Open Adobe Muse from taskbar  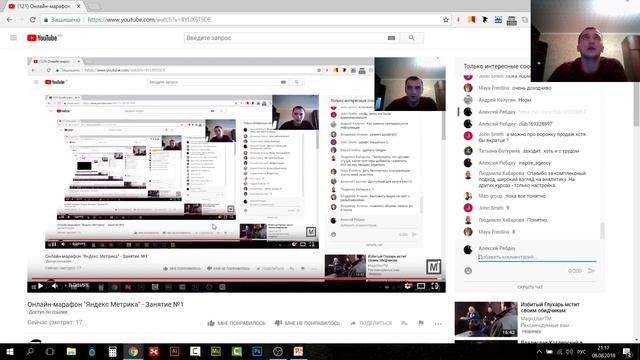(216, 351)
